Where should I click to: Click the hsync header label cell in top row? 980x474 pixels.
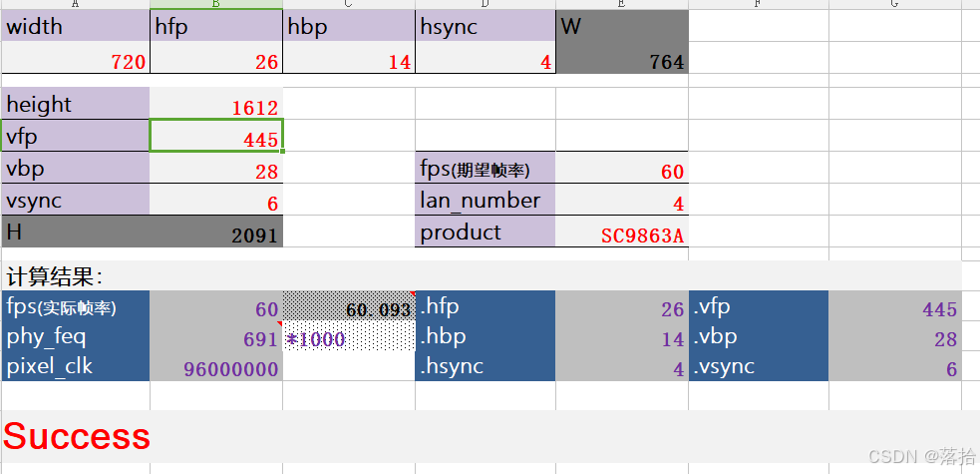tap(485, 26)
